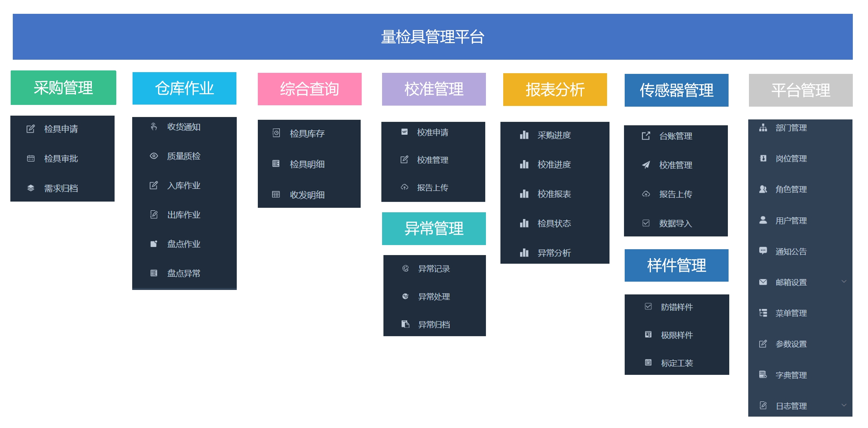The height and width of the screenshot is (428, 868).
Task: Click the 量检具管理平台 title banner
Action: click(x=433, y=37)
